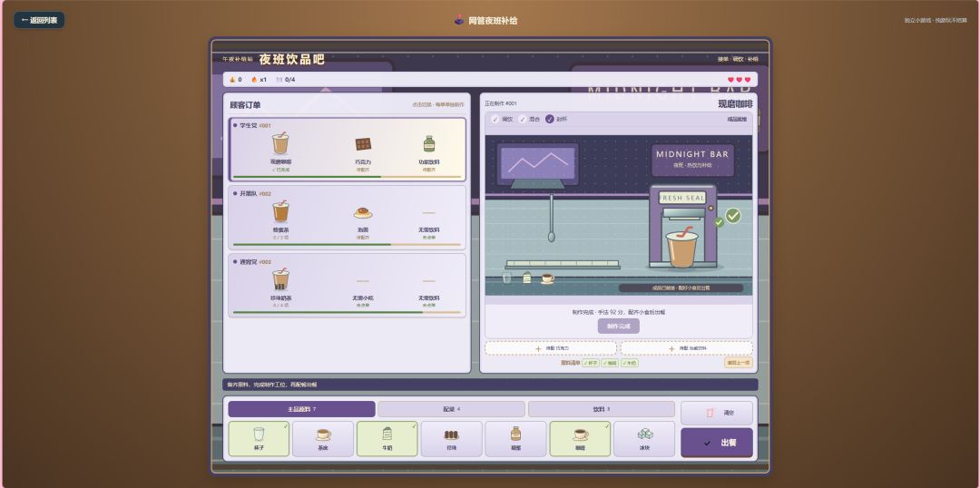Click the 顾客订单 heading

coord(246,105)
